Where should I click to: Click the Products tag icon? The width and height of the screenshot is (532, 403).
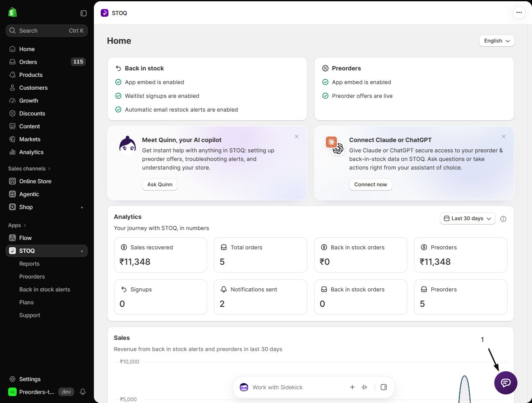12,75
